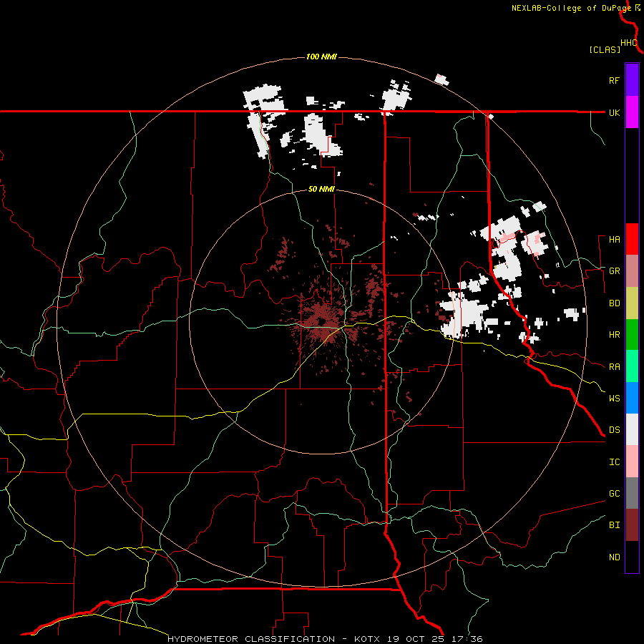Viewport: 644px width, 644px height.
Task: Click the ND legend label
Action: pyautogui.click(x=614, y=557)
